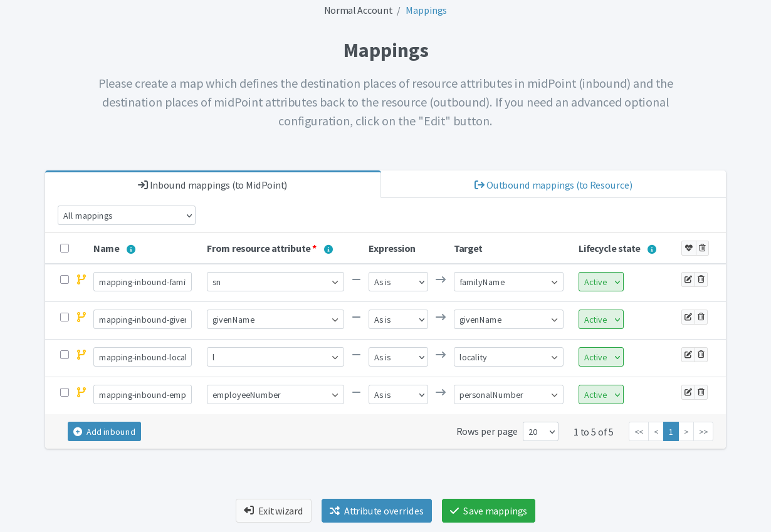Click the info icon beside Lifecycle state header
Viewport: 771px width, 532px height.
click(x=652, y=249)
